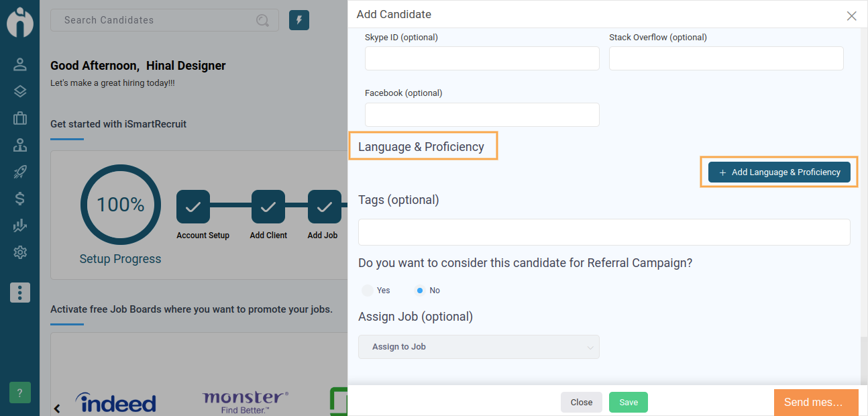Click the three-dots more menu in sidebar
The height and width of the screenshot is (416, 868).
(x=20, y=293)
